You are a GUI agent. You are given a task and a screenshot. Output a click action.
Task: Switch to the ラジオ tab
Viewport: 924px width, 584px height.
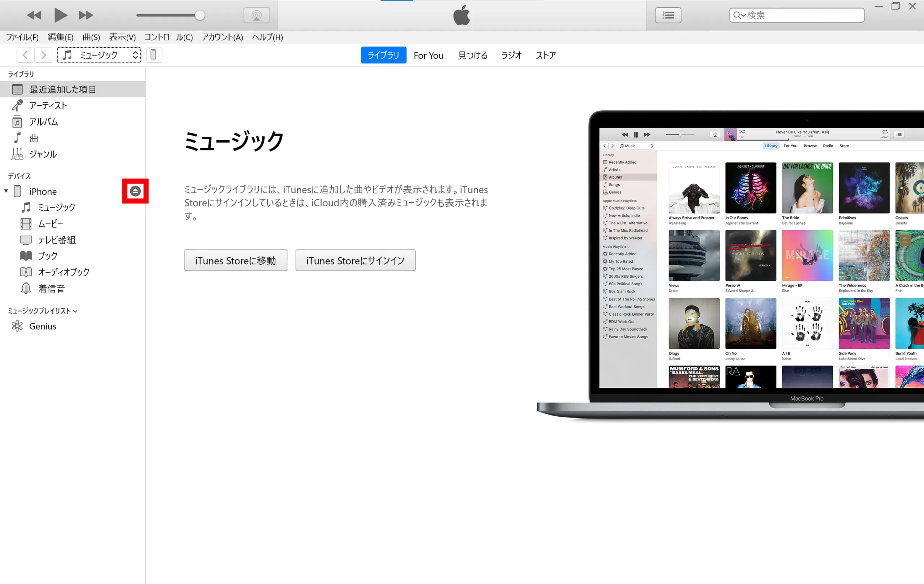pos(511,56)
